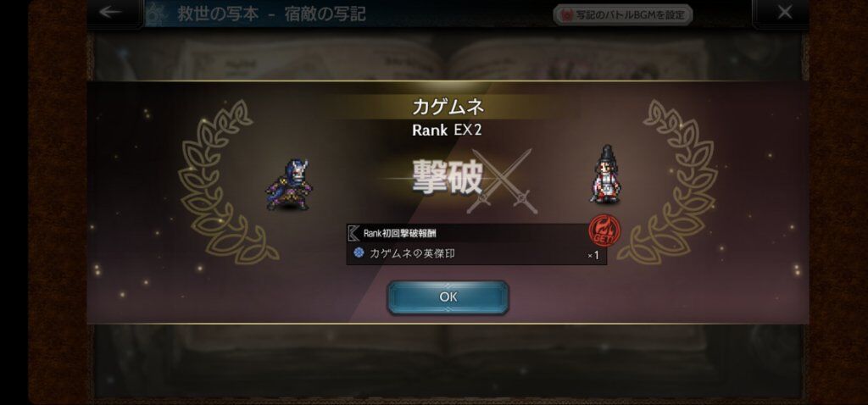
Task: Tap the white-robed character sprite
Action: point(604,174)
